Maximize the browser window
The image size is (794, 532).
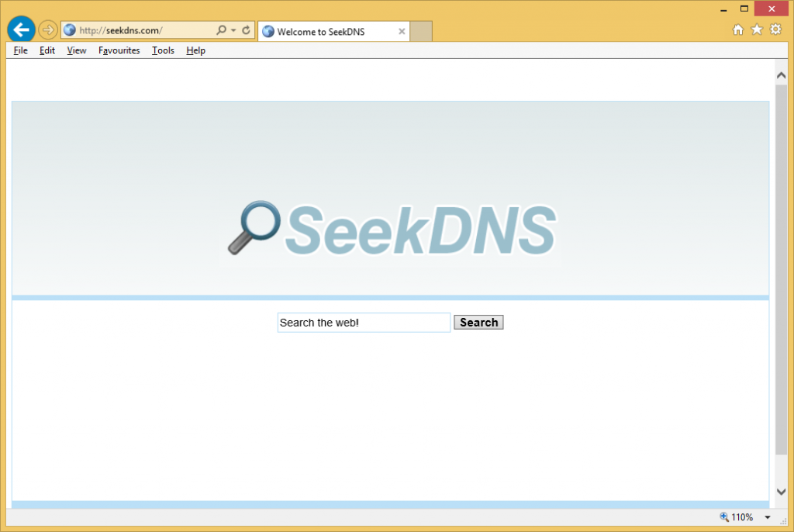click(744, 9)
